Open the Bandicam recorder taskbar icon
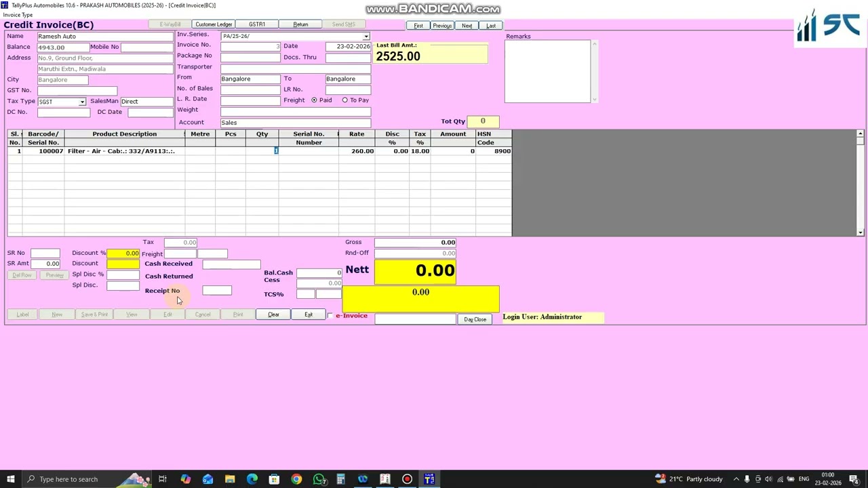Screen dimensions: 868x488 [407, 479]
